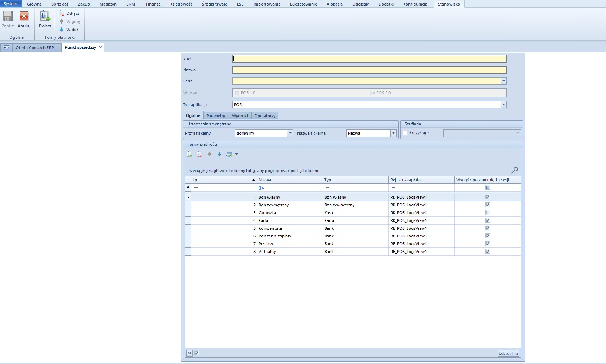Click the large Dołącz icon in the ribbon
606x364 pixels.
(x=45, y=17)
